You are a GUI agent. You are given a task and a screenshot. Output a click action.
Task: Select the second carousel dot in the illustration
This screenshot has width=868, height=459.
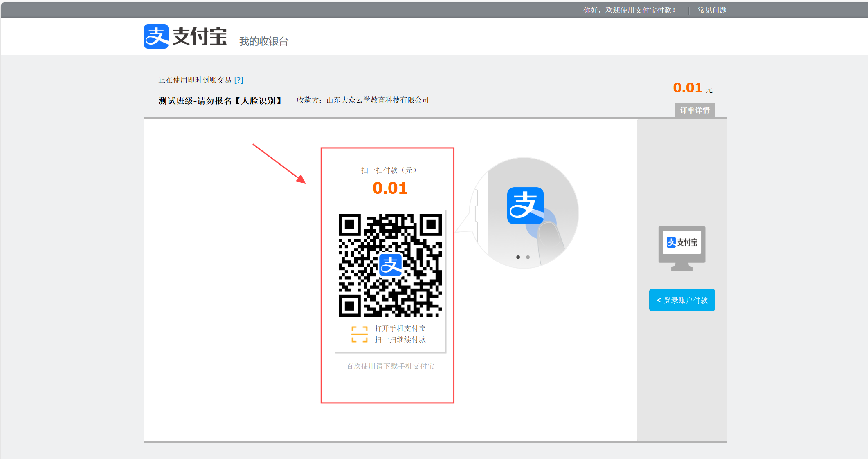coord(528,257)
